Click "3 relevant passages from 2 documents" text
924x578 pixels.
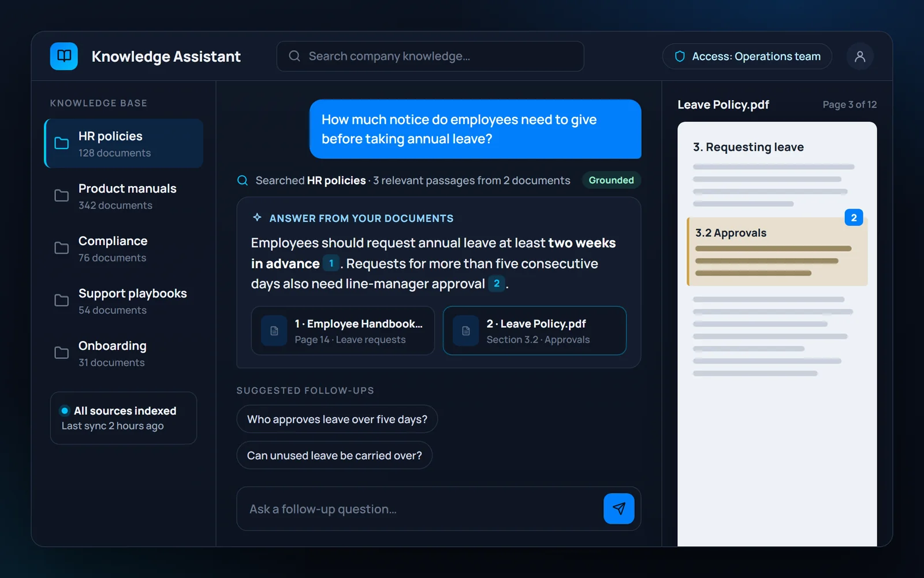(x=471, y=180)
